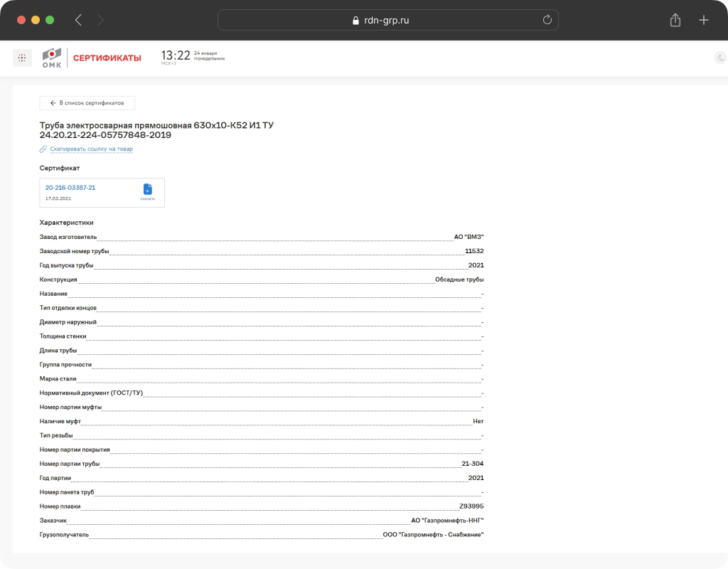728x569 pixels.
Task: Copy link to product
Action: click(92, 149)
